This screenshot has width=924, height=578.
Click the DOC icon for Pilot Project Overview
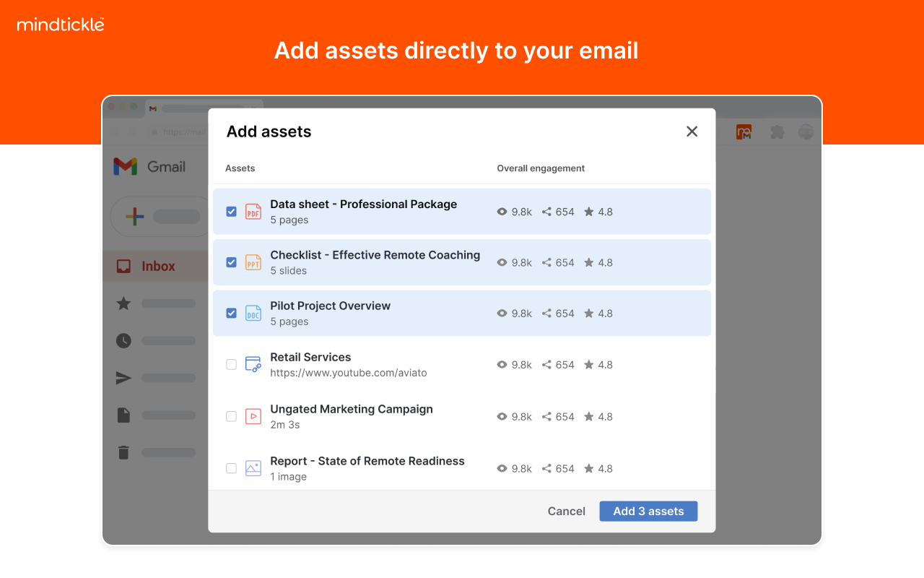[253, 313]
